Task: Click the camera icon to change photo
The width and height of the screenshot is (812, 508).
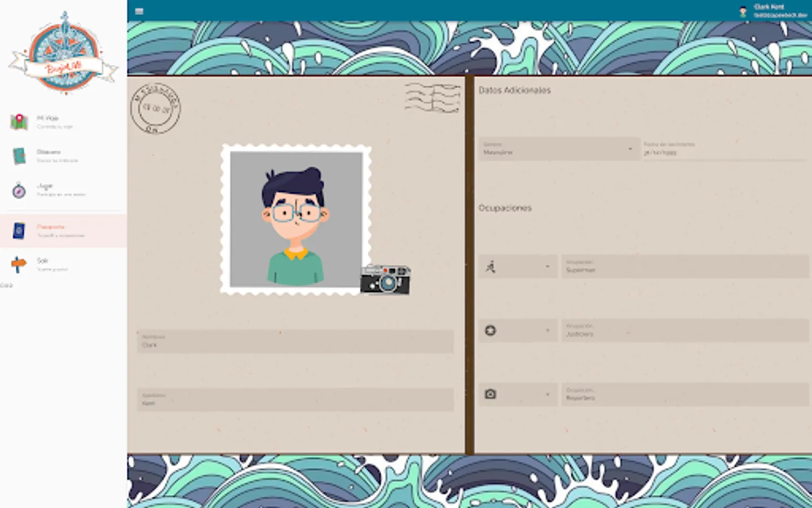Action: coord(386,279)
